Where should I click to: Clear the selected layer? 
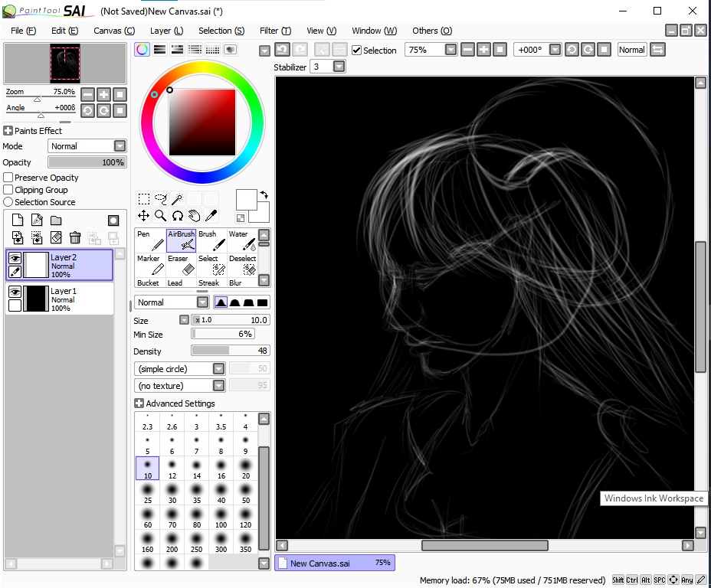[56, 237]
